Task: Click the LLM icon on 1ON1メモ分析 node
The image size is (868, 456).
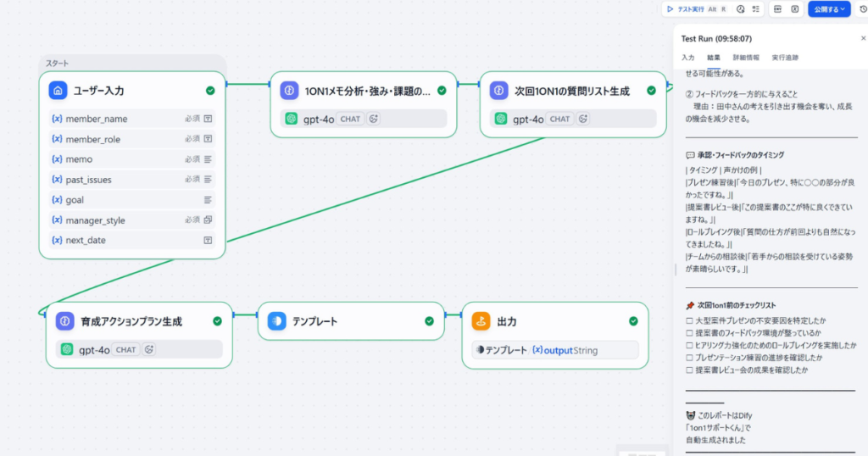Action: pyautogui.click(x=290, y=90)
